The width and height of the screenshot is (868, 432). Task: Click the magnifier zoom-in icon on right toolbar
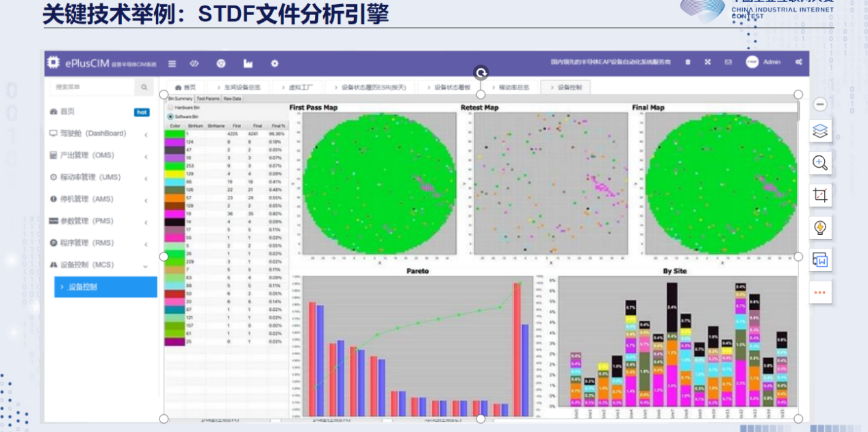820,163
